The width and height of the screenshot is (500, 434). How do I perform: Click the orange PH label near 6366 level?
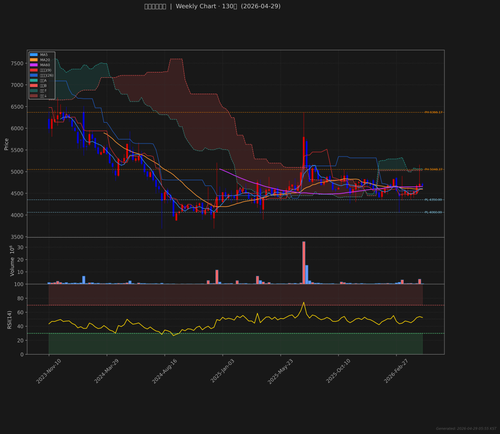pyautogui.click(x=433, y=112)
